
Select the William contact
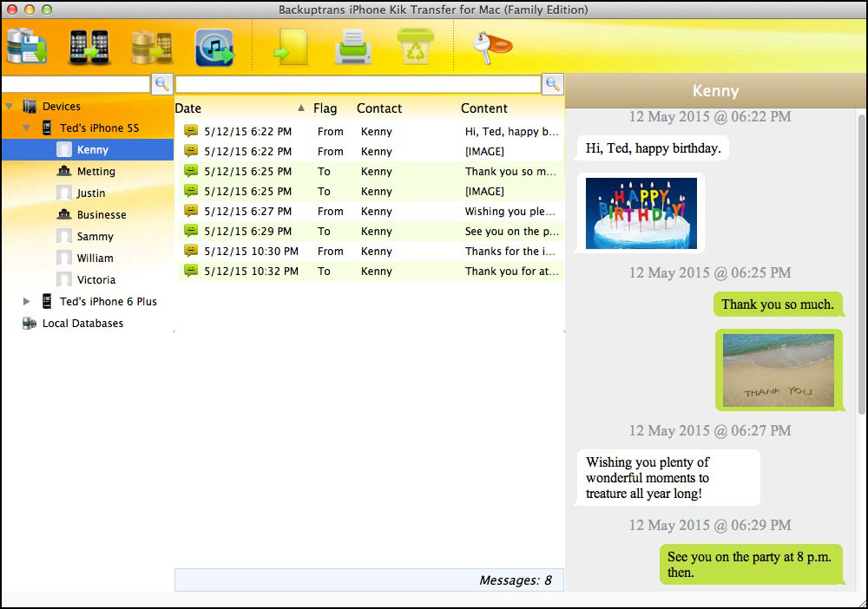pos(95,258)
